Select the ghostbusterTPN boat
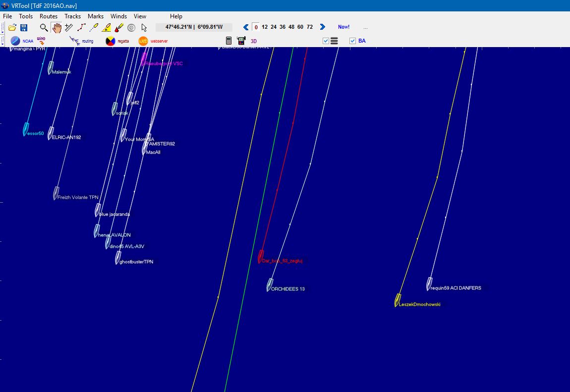The height and width of the screenshot is (392, 570). coord(118,258)
